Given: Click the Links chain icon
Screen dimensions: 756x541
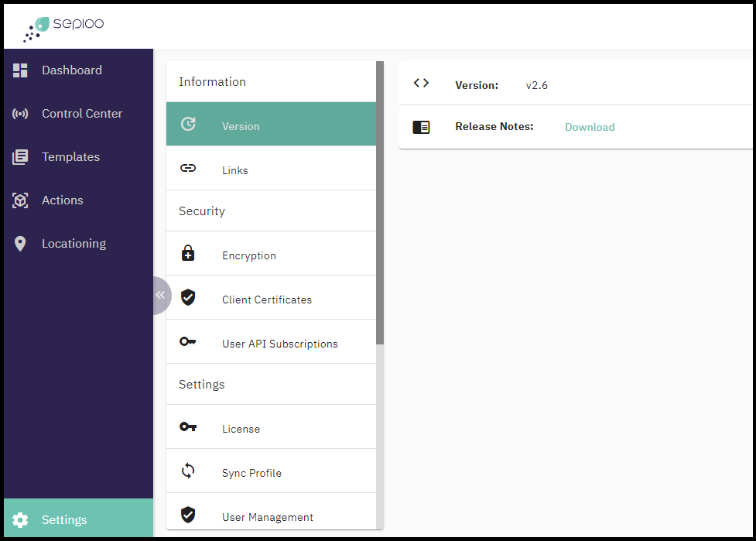Looking at the screenshot, I should click(x=187, y=168).
